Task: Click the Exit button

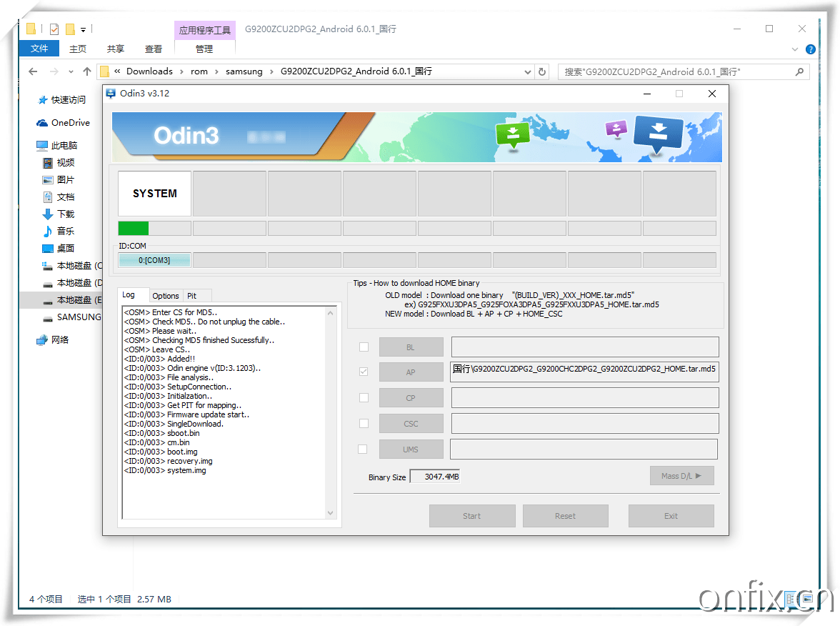Action: [671, 516]
